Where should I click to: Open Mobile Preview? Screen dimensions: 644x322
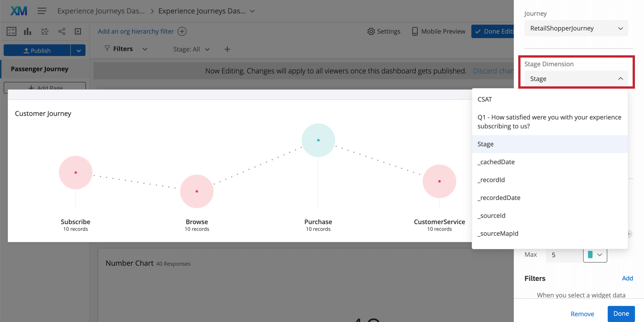(438, 31)
